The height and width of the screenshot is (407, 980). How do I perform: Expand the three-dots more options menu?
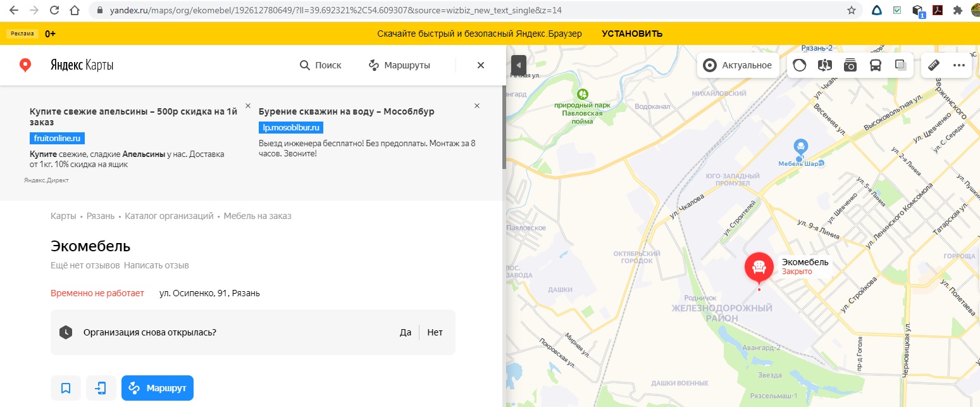pyautogui.click(x=958, y=65)
